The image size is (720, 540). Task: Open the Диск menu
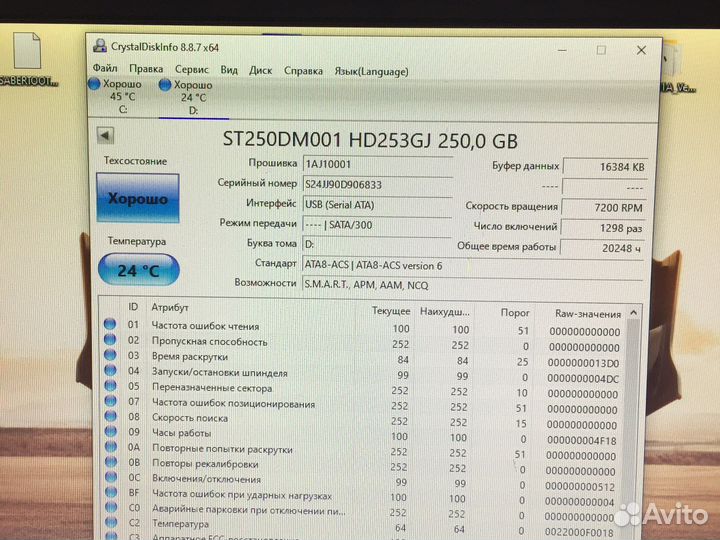(x=260, y=70)
